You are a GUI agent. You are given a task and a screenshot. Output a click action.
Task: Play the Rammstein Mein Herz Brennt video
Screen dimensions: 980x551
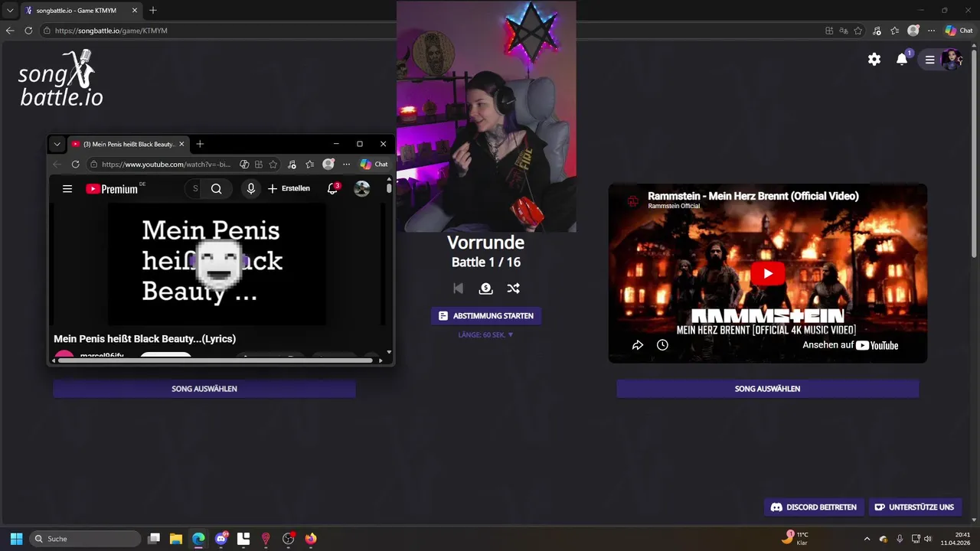[767, 273]
